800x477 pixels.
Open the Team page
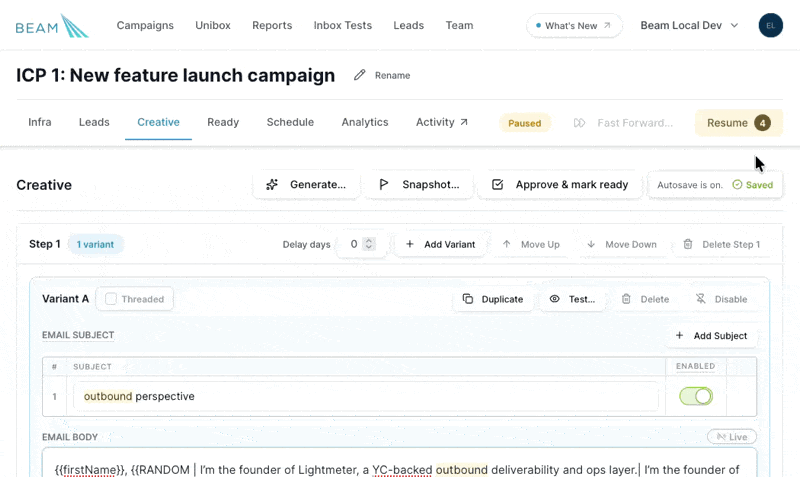(x=459, y=26)
